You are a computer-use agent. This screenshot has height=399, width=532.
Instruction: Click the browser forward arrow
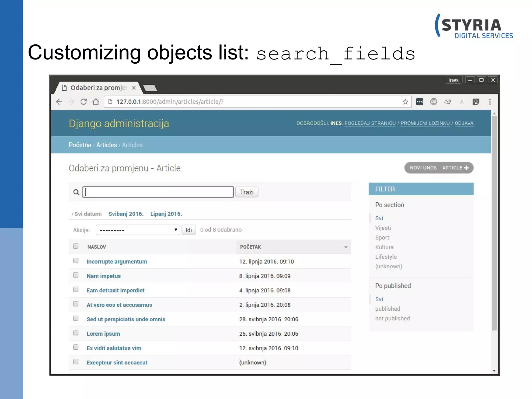[71, 102]
